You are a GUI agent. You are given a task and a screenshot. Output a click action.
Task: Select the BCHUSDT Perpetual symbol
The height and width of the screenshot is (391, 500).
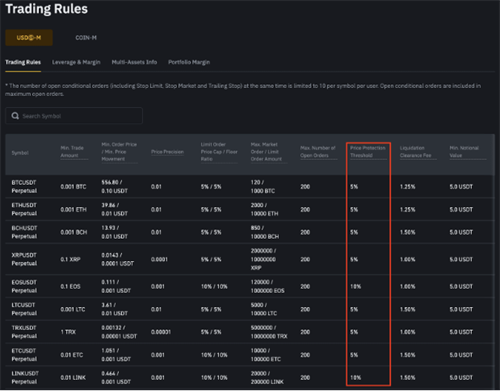click(24, 232)
